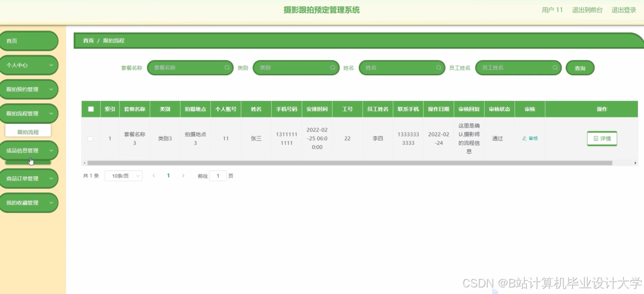Viewport: 644px width, 294px height.
Task: Click cell 套餐名称3 in row 1
Action: tap(134, 139)
